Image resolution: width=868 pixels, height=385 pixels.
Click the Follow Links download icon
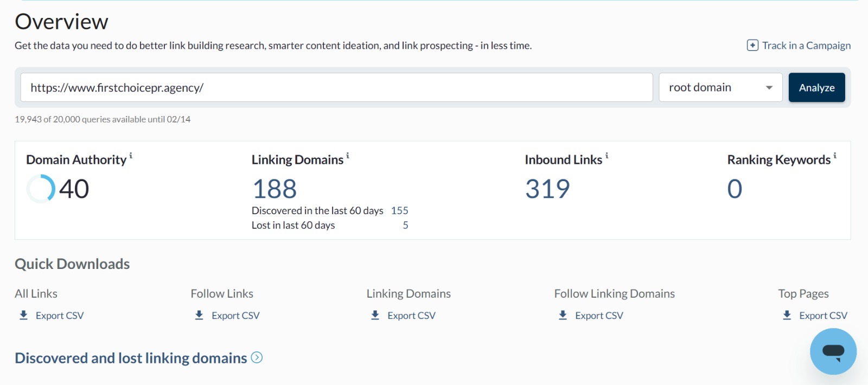click(199, 315)
